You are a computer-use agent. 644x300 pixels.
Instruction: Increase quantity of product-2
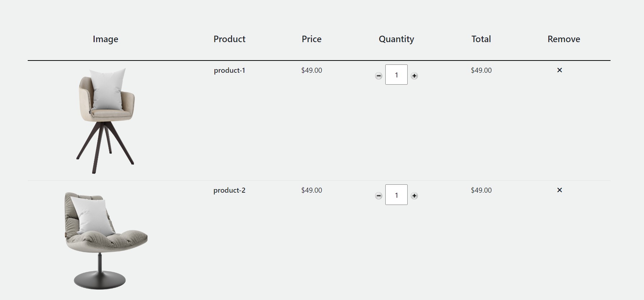point(414,196)
